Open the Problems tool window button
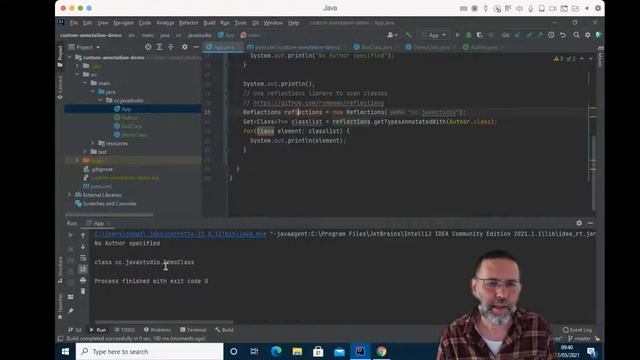Image resolution: width=640 pixels, height=360 pixels. click(x=158, y=330)
